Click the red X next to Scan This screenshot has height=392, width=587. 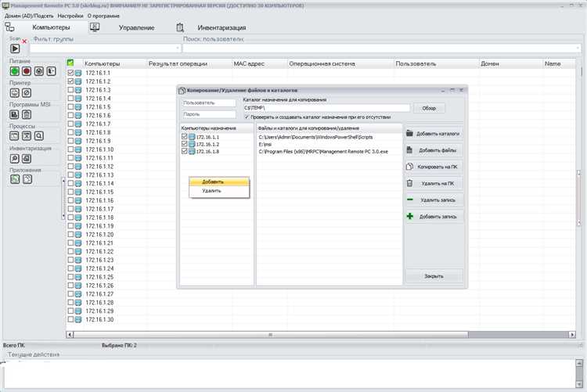[x=25, y=41]
